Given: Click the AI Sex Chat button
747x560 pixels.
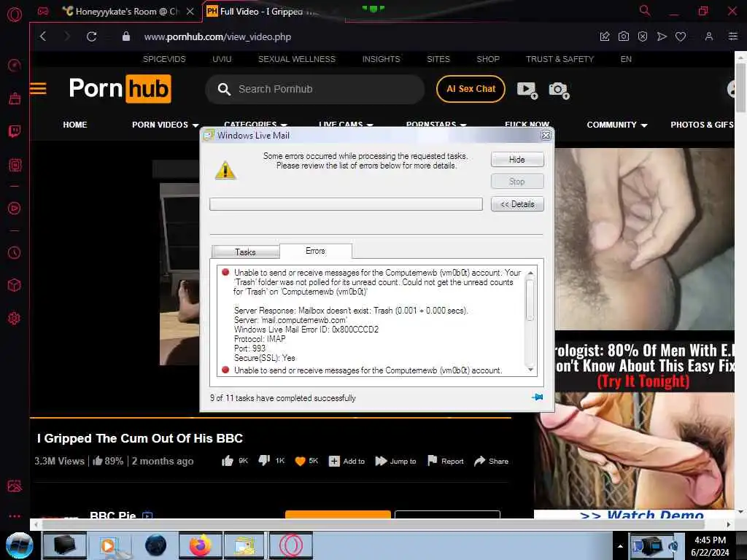Looking at the screenshot, I should click(471, 88).
